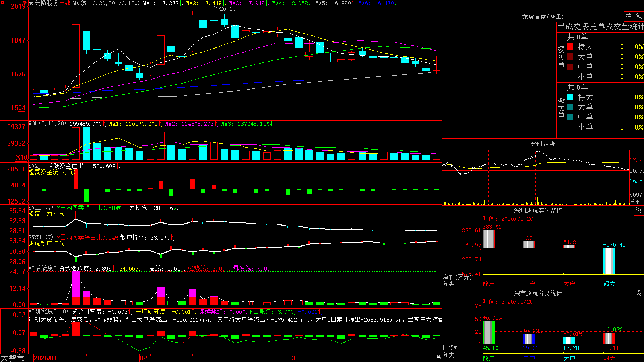
Task: Click the 深圳超赢实时监控 panel title
Action: [538, 210]
